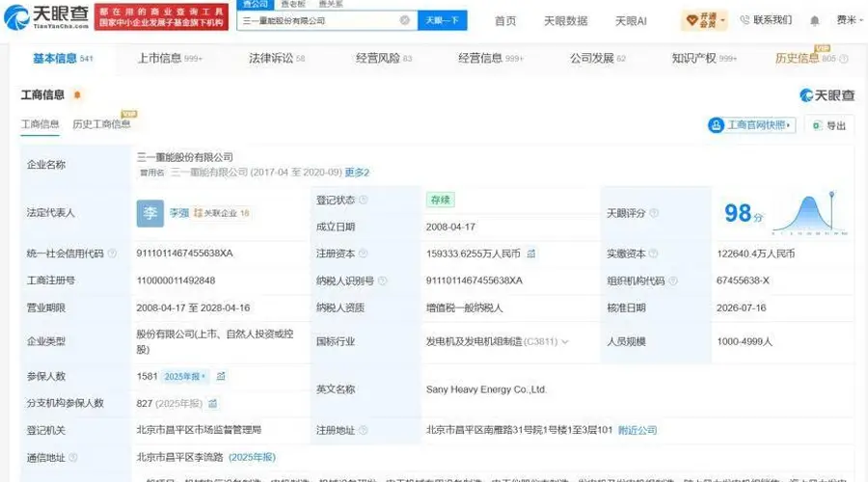Switch to the 上市信息 tab
The height and width of the screenshot is (482, 868).
(170, 58)
